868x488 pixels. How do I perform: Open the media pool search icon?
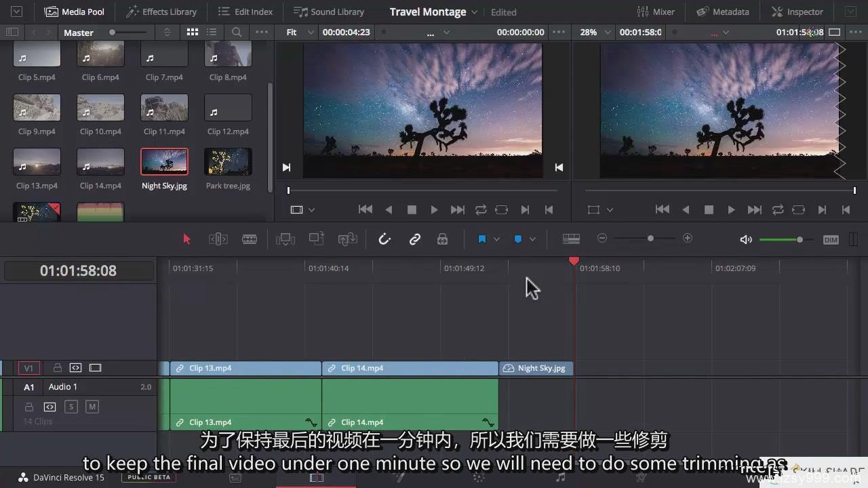click(236, 32)
